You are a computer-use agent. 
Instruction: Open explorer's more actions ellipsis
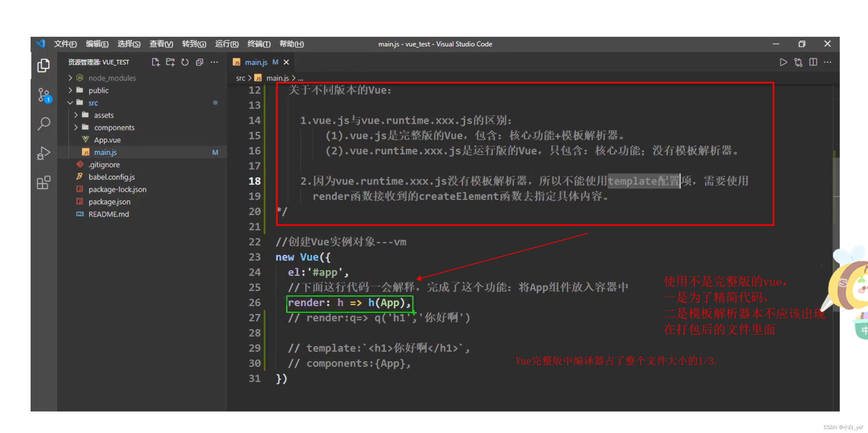tap(214, 62)
